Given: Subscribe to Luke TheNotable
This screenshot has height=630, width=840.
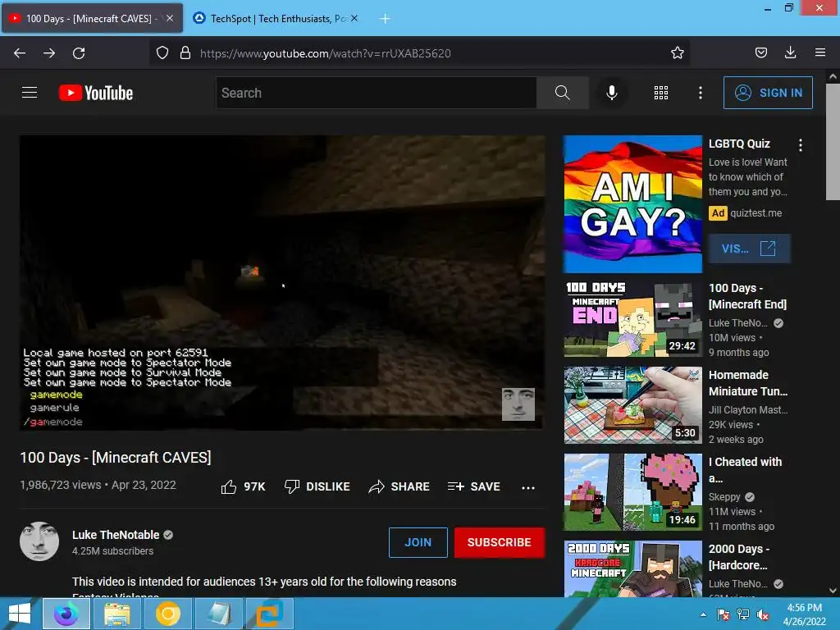Looking at the screenshot, I should click(x=500, y=542).
